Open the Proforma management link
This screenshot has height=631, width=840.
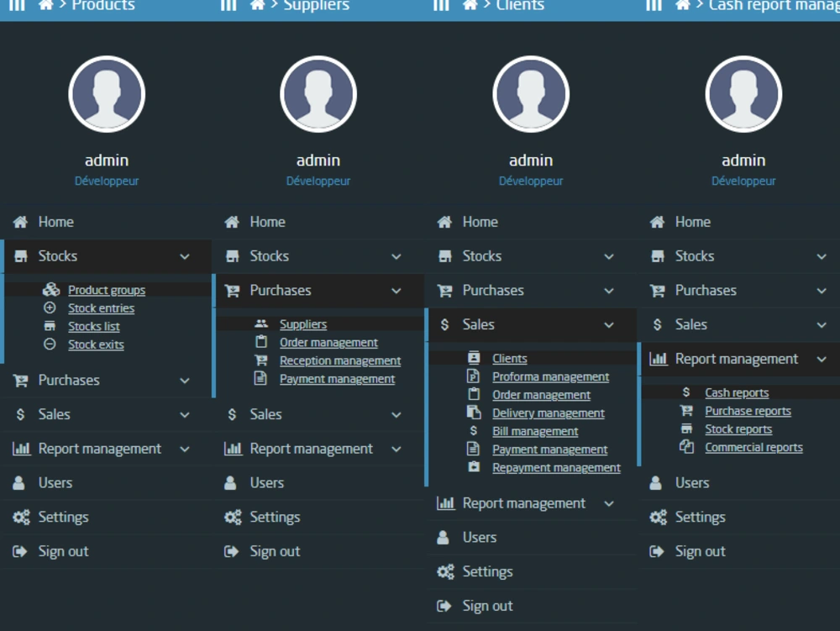pos(551,376)
